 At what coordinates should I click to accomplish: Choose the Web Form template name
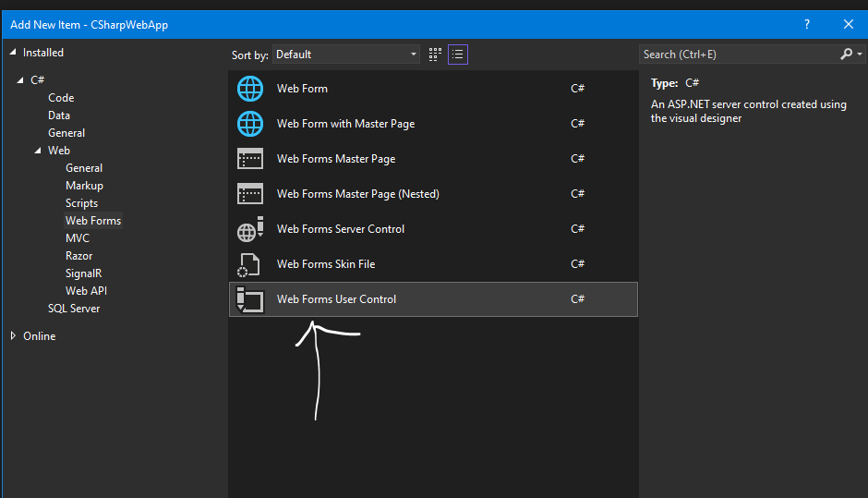[302, 89]
